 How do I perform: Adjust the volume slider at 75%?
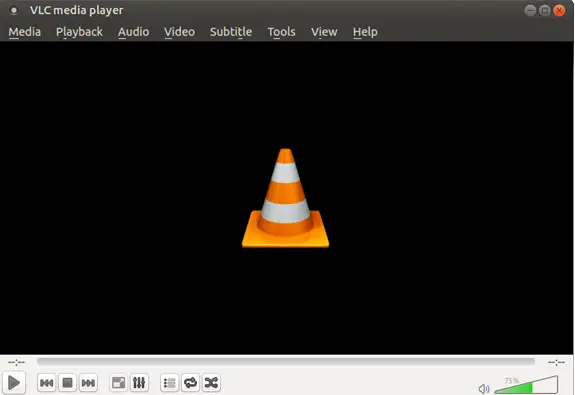pos(526,385)
